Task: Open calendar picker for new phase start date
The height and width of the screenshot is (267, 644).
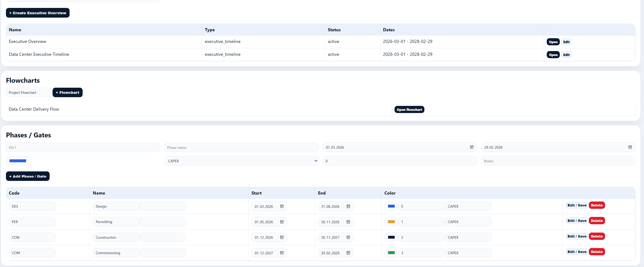Action: (x=472, y=147)
